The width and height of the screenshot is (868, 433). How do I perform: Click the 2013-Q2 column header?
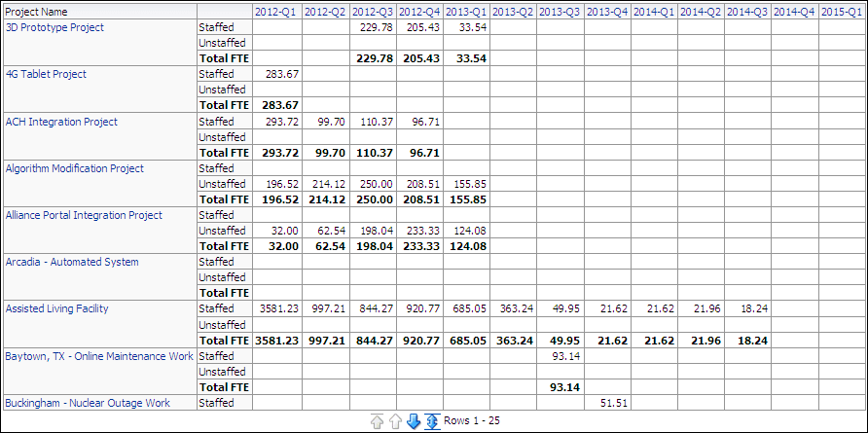click(513, 11)
